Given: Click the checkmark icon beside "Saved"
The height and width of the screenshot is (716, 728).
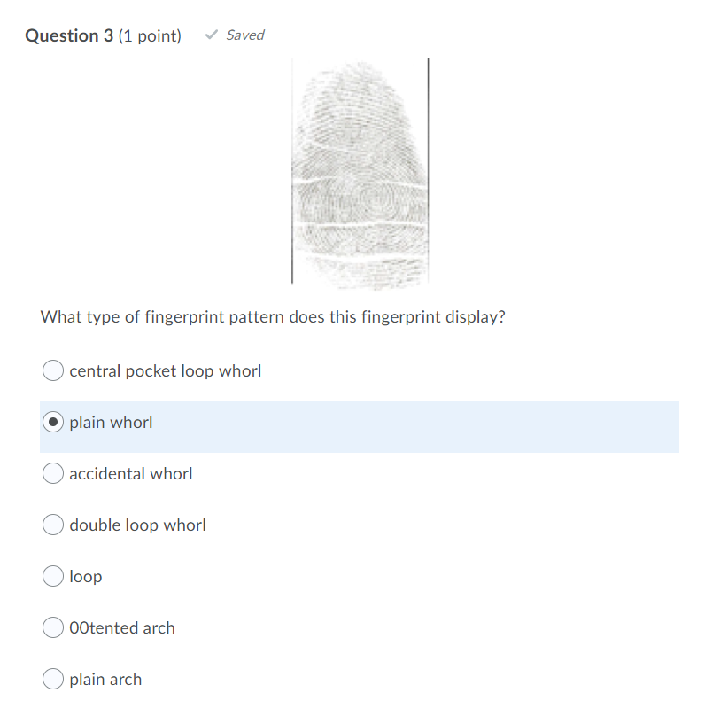Looking at the screenshot, I should (211, 35).
